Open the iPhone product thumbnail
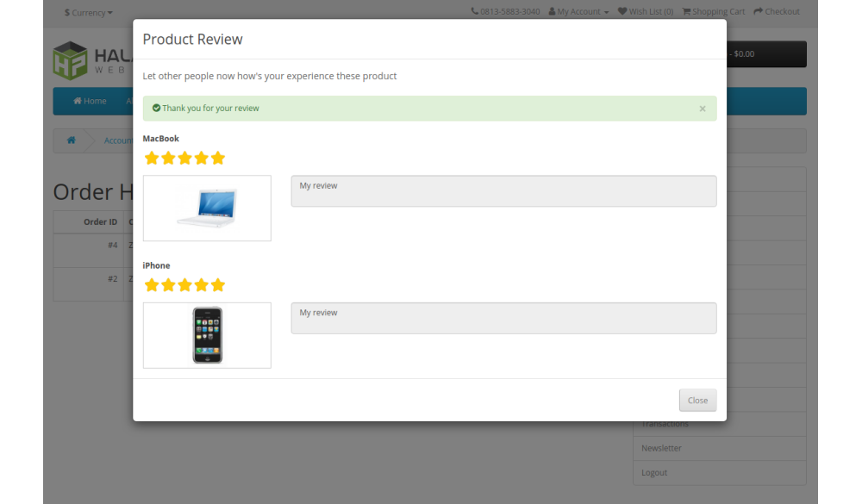862x504 pixels. [207, 335]
